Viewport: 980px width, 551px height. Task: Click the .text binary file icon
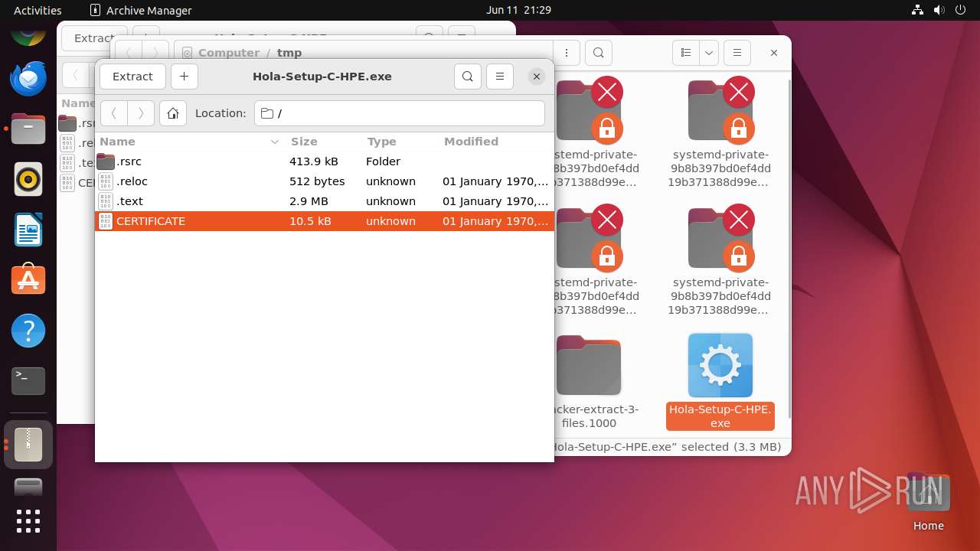coord(106,201)
